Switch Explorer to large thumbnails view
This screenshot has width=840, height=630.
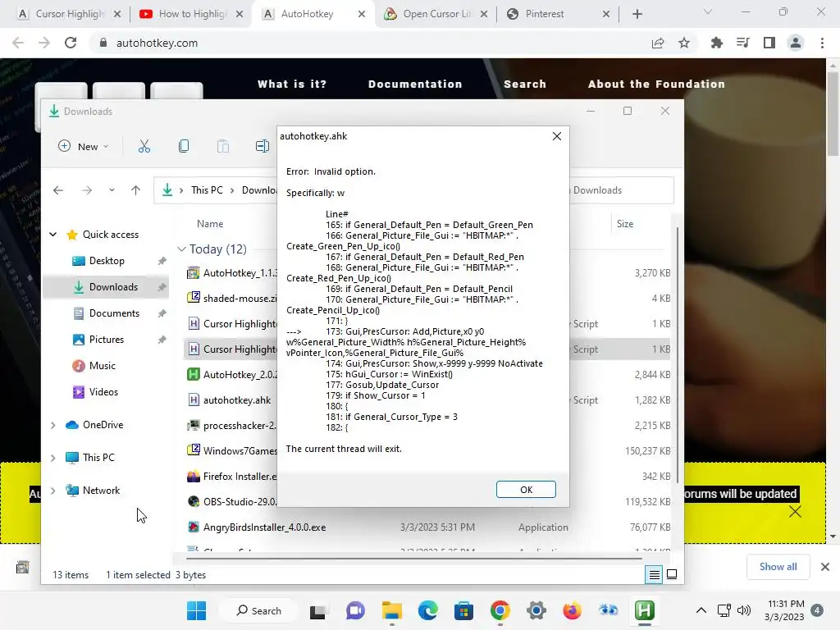671,575
